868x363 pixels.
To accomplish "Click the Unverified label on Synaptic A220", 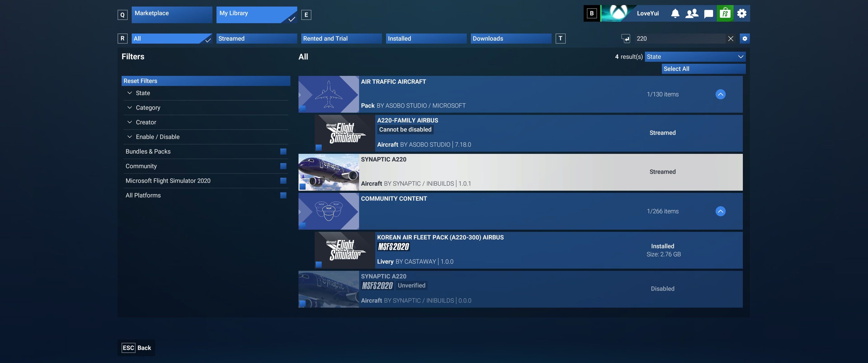I will tap(412, 286).
